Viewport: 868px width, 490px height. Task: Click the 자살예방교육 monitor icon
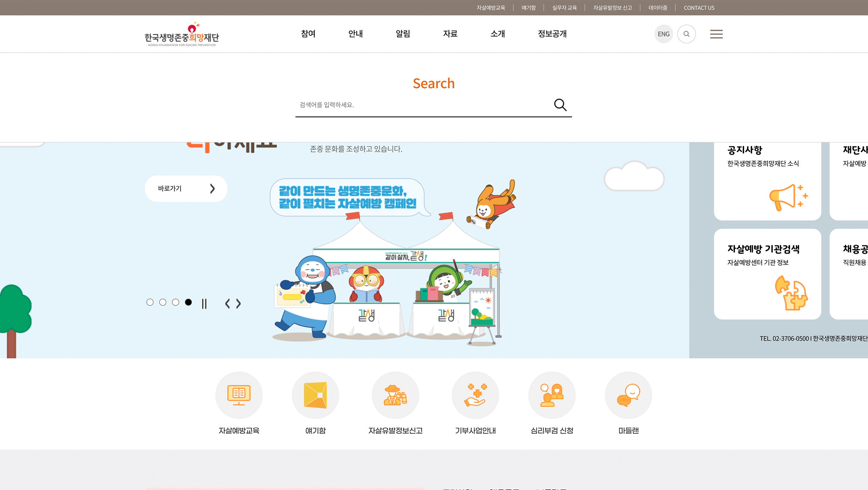(x=239, y=395)
